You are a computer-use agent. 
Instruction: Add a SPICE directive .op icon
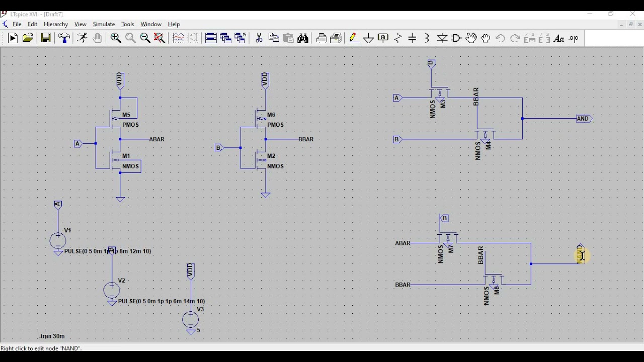coord(574,38)
